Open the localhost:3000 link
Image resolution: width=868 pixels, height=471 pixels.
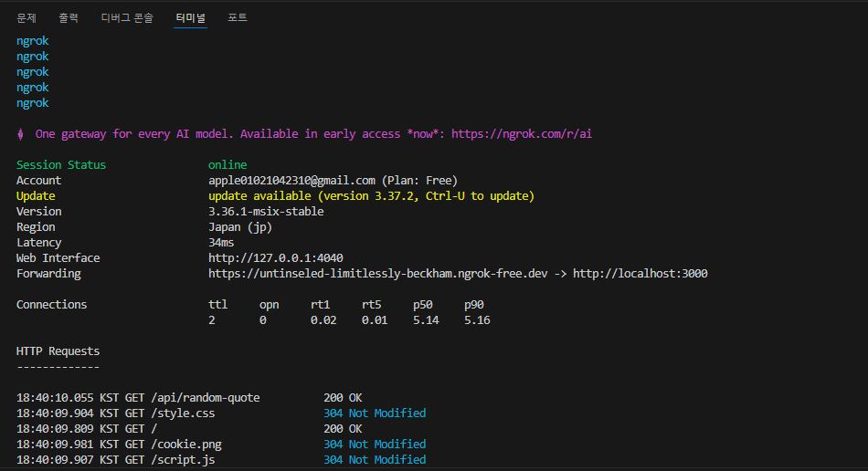pyautogui.click(x=640, y=274)
